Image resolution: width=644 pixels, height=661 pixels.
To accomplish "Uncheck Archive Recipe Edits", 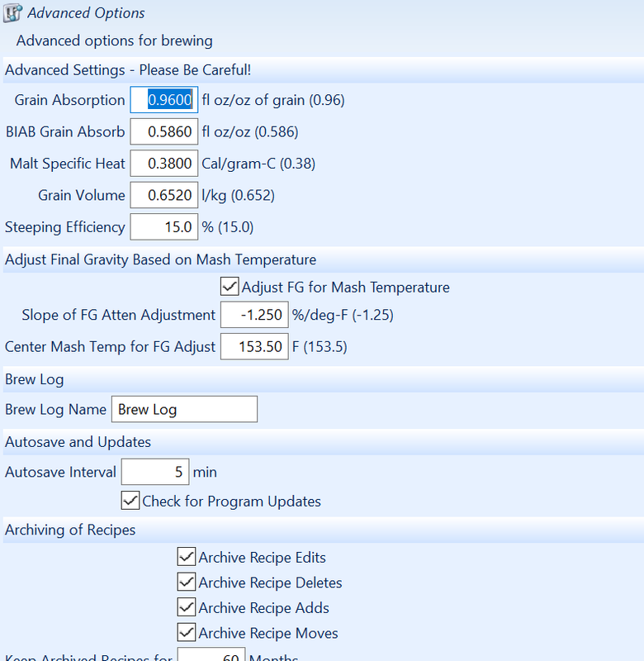I will tap(186, 557).
